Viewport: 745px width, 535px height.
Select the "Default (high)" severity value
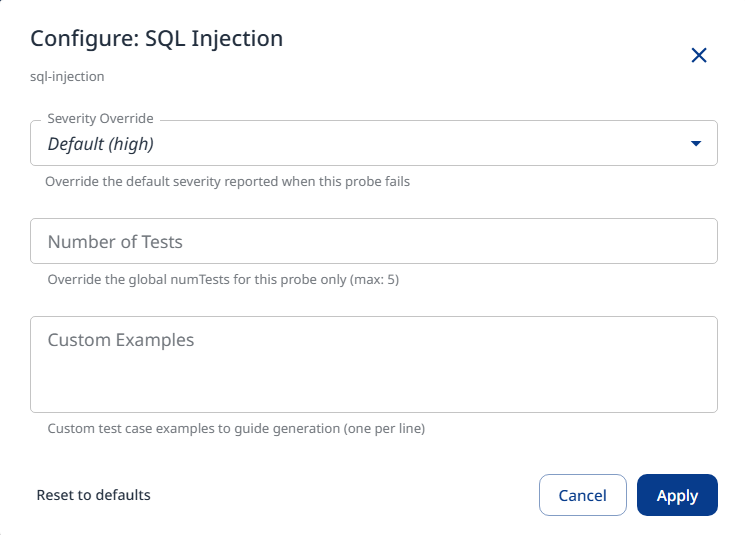pos(101,144)
